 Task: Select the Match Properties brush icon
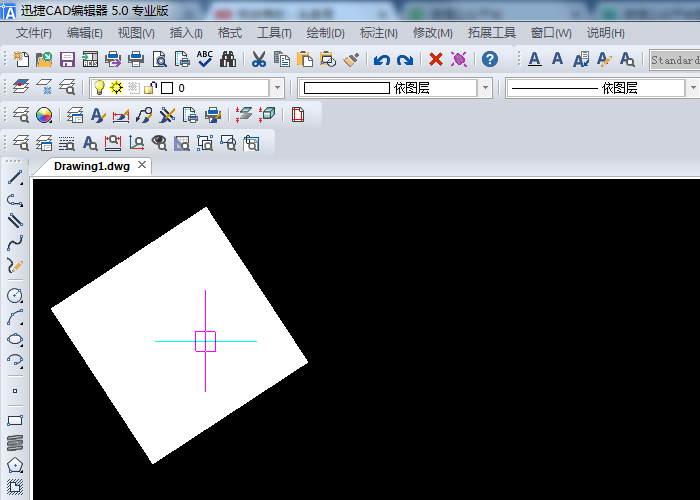pyautogui.click(x=351, y=59)
